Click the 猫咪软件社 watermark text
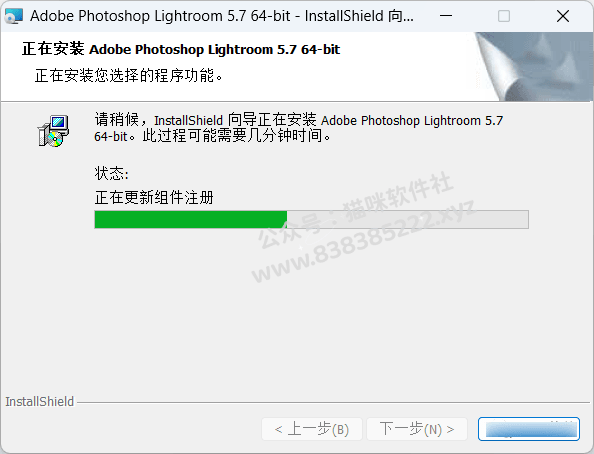 click(x=398, y=197)
